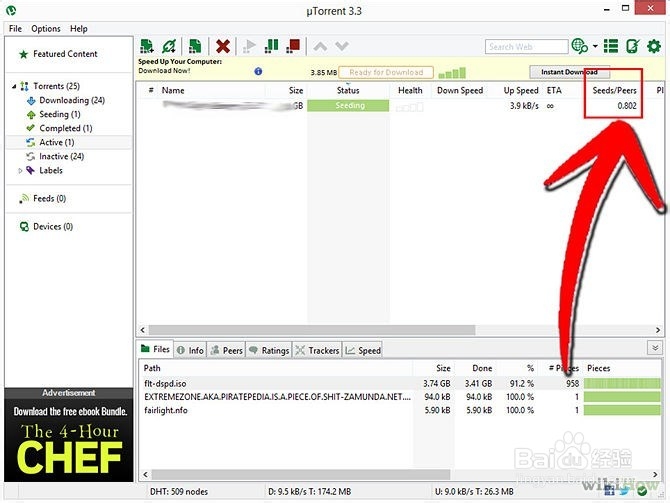Switch to the Speed tab
This screenshot has width=670, height=503.
[x=363, y=350]
